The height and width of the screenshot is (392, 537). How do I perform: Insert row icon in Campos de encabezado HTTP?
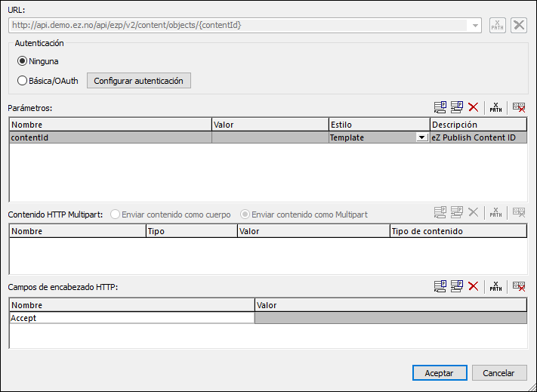(x=457, y=286)
